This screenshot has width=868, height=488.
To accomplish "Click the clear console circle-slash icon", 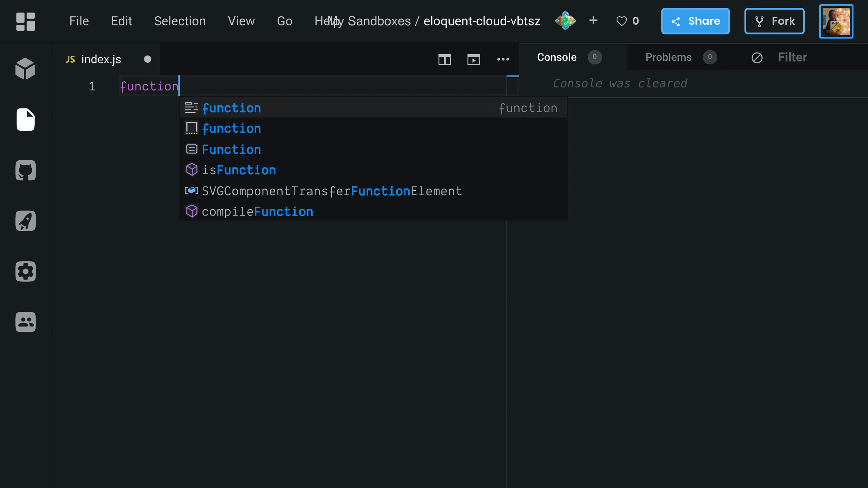I will pos(757,58).
